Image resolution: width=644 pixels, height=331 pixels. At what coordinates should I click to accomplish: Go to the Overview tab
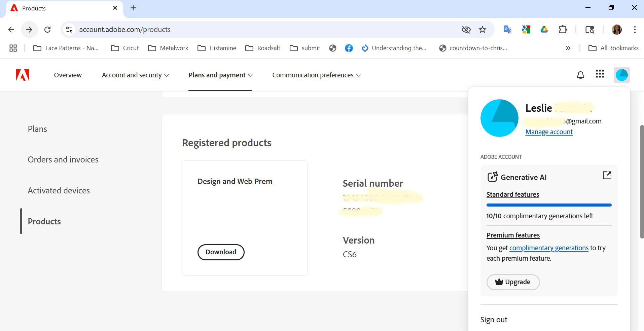(x=68, y=75)
